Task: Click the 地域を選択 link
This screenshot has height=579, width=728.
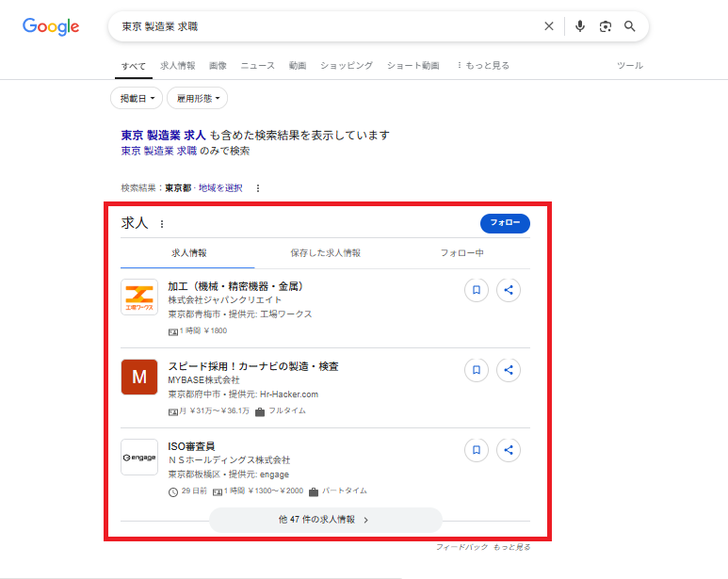Action: [x=220, y=188]
